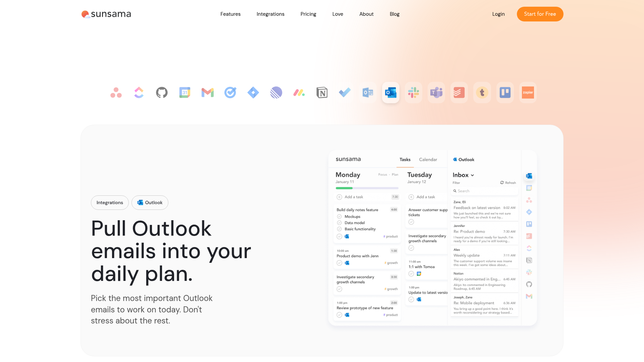The image size is (644, 362).
Task: Choose the Microsoft Teams integration icon
Action: [436, 93]
